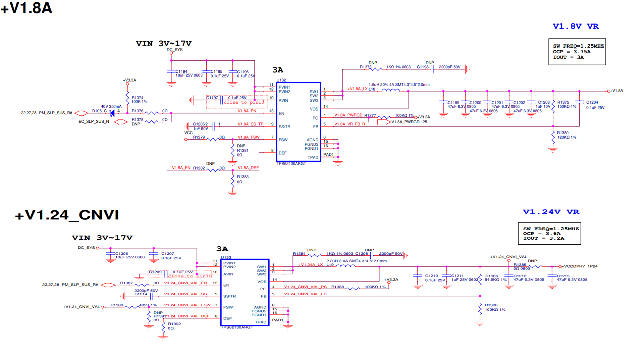
Task: Select resistor R1390 100KΩ symbol
Action: click(x=480, y=309)
